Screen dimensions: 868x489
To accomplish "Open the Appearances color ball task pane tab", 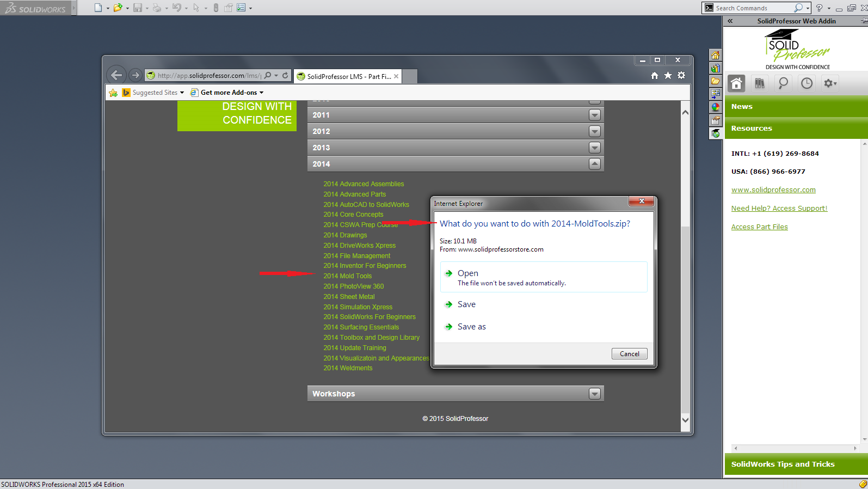I will 716,107.
